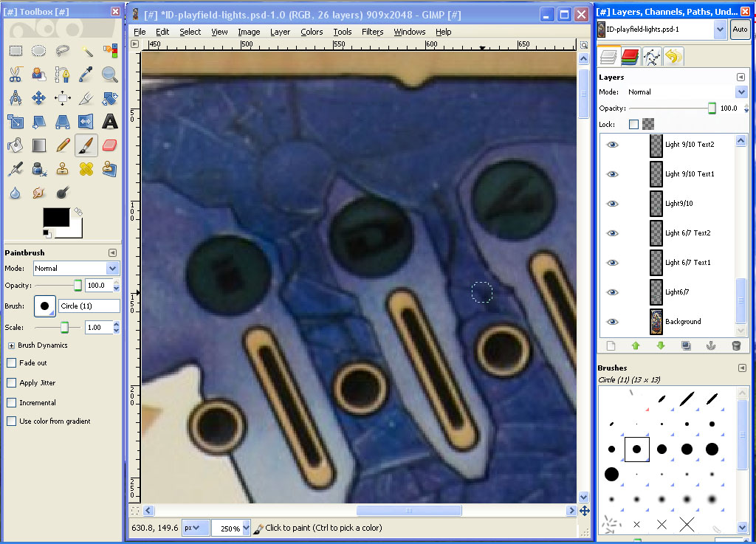Expand the Brush Dynamics section
This screenshot has width=756, height=544.
tap(12, 345)
